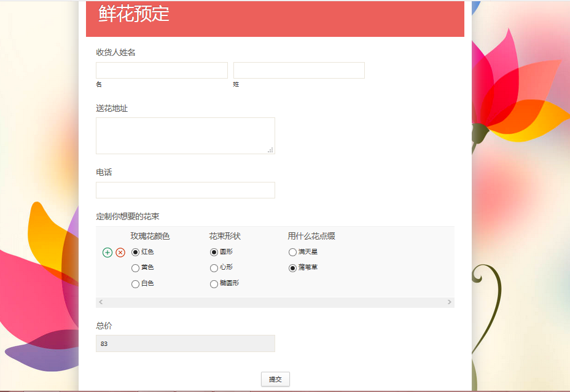The height and width of the screenshot is (392, 570).
Task: Click the horizontal scrollbar right arrow
Action: (x=450, y=302)
